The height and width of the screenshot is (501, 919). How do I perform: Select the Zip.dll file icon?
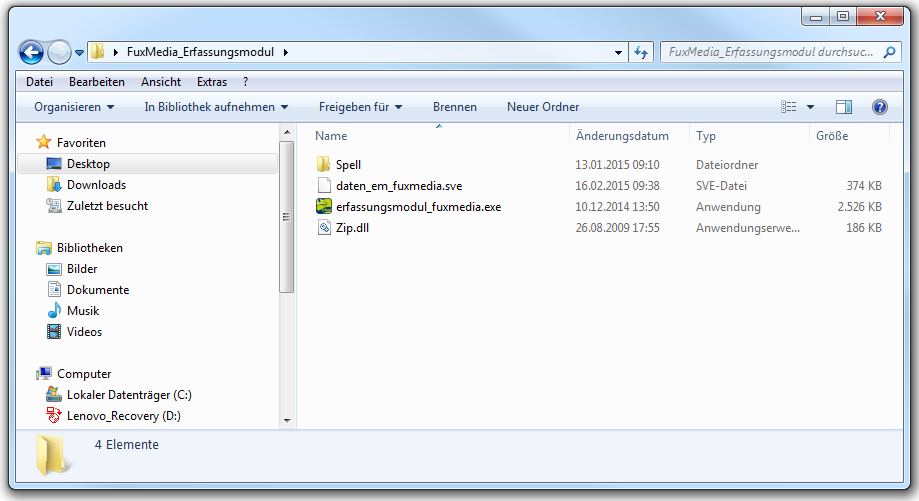coord(324,227)
